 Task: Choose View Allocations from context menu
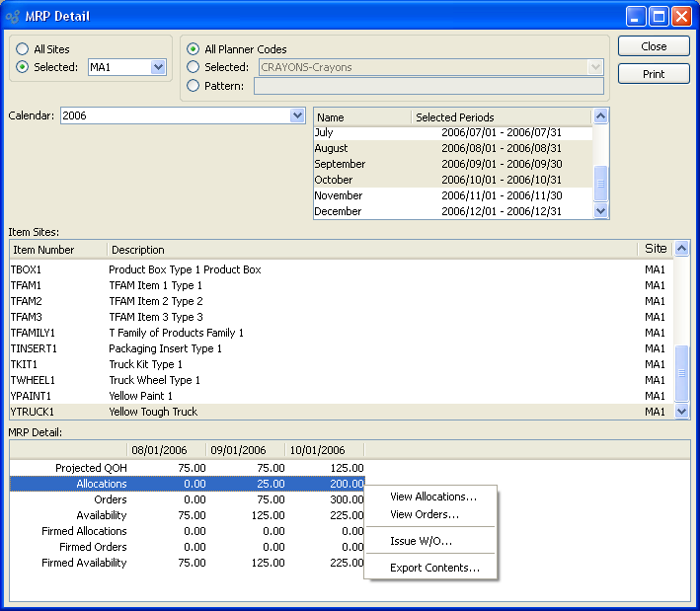(x=432, y=496)
